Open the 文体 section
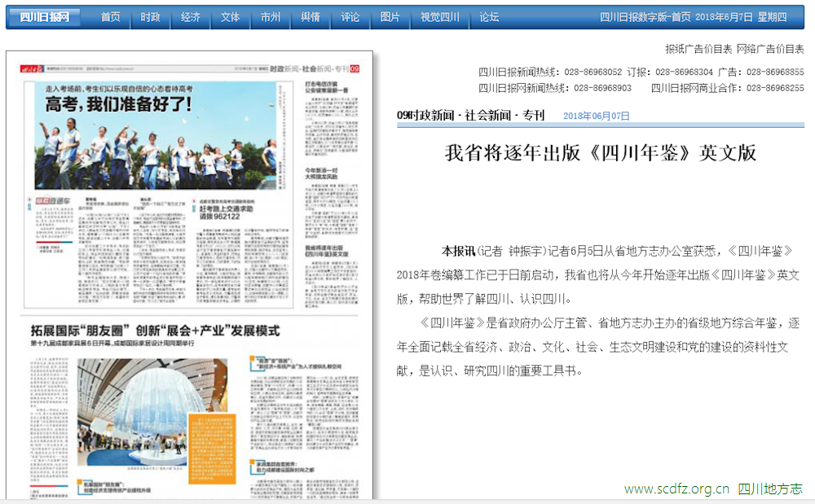 230,17
